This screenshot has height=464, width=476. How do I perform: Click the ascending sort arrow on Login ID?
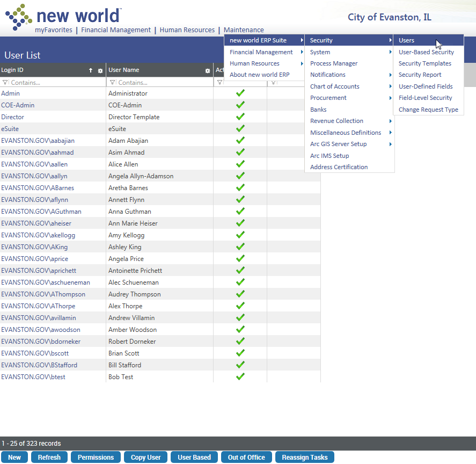click(x=91, y=70)
